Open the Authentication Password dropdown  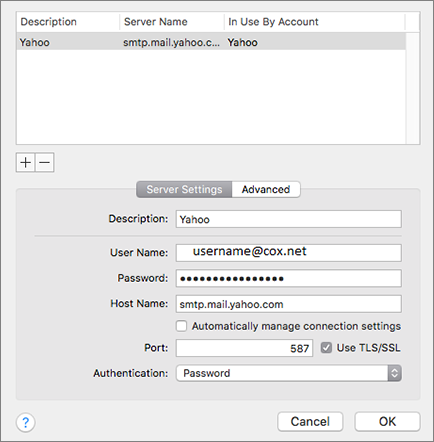[x=289, y=373]
